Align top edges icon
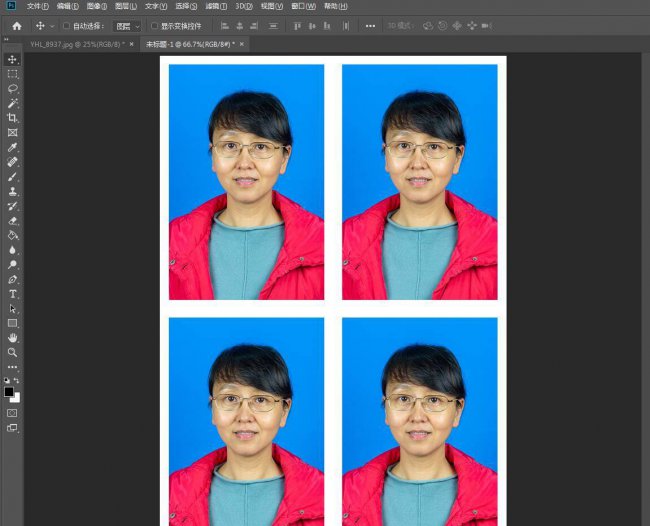 pos(297,26)
